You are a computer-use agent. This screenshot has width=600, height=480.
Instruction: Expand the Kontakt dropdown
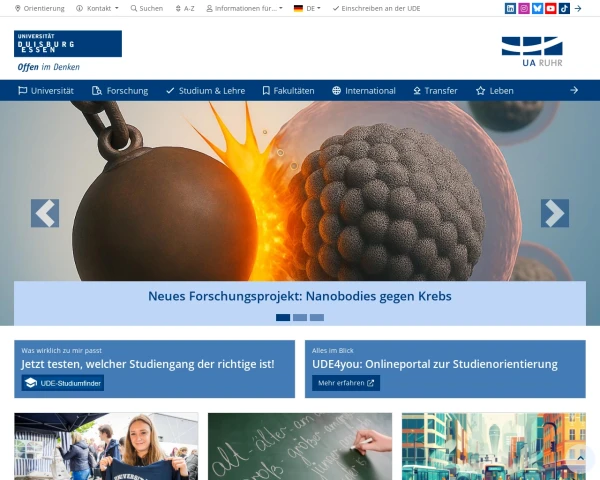coord(97,8)
